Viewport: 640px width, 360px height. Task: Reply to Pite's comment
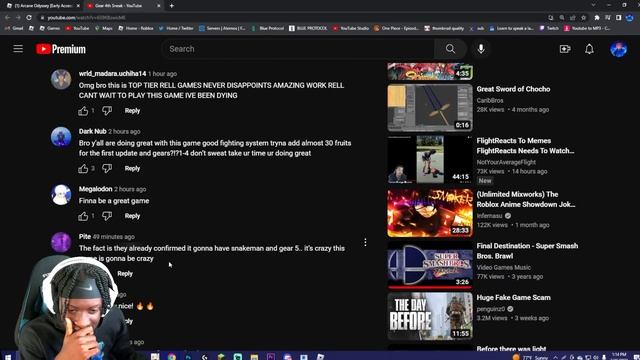pyautogui.click(x=125, y=273)
